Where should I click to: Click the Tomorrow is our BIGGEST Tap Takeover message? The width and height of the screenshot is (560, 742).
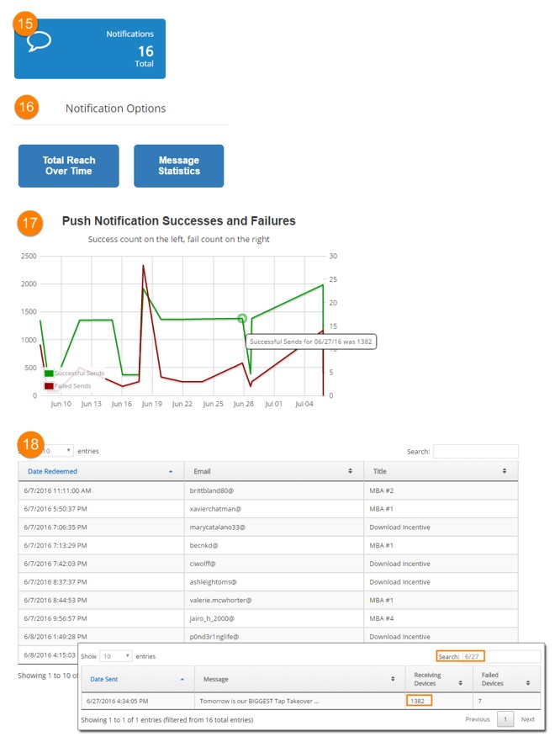259,701
